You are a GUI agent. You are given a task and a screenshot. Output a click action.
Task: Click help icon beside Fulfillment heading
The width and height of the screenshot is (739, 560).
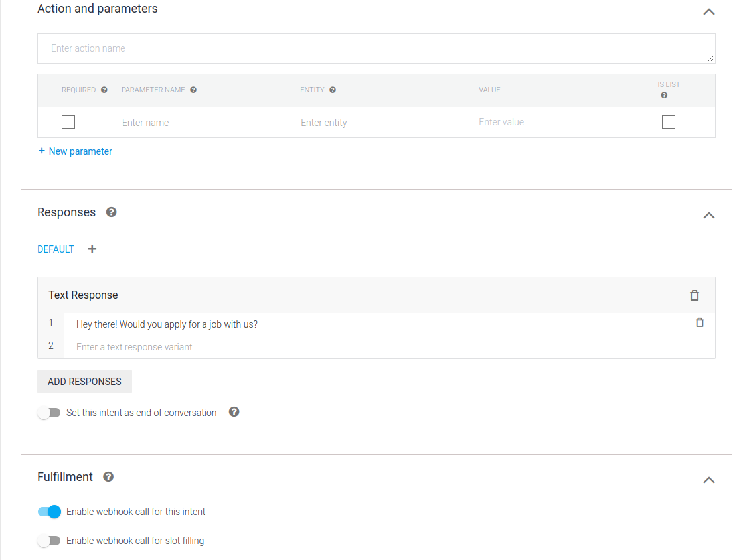tap(108, 477)
